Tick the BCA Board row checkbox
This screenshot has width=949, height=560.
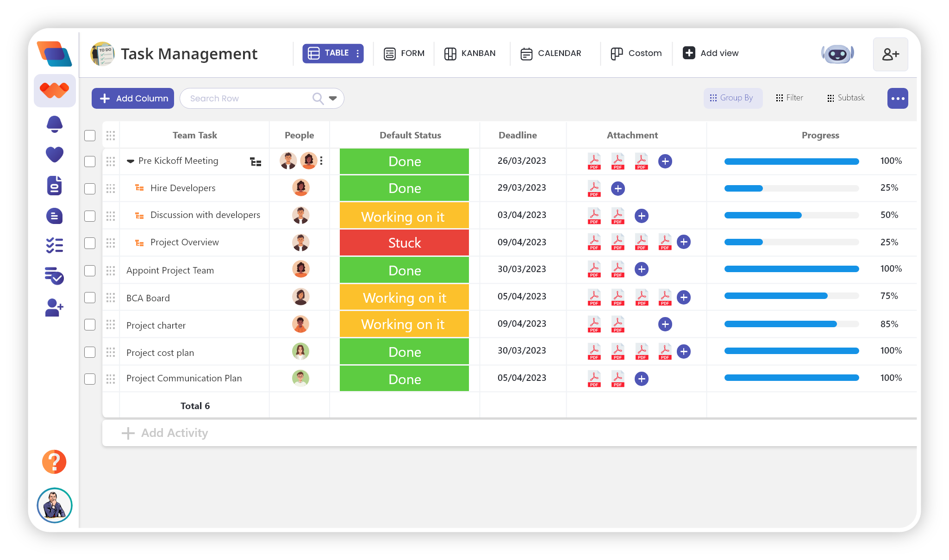tap(90, 298)
